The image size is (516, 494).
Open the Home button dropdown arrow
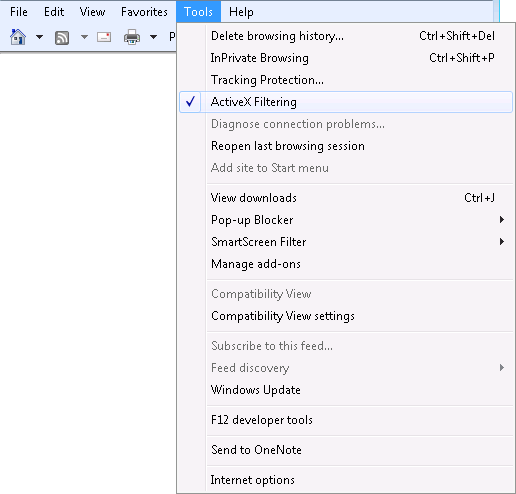[x=39, y=37]
